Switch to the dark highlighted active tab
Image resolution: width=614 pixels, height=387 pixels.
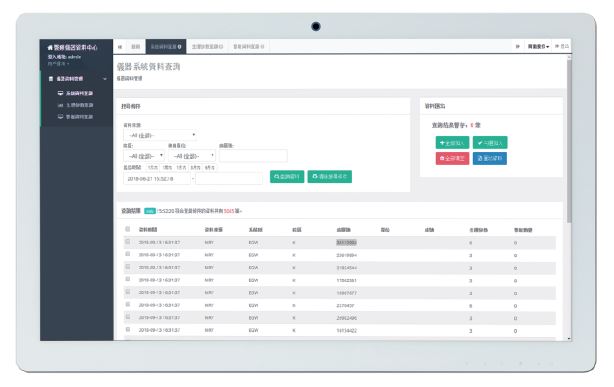[166, 47]
